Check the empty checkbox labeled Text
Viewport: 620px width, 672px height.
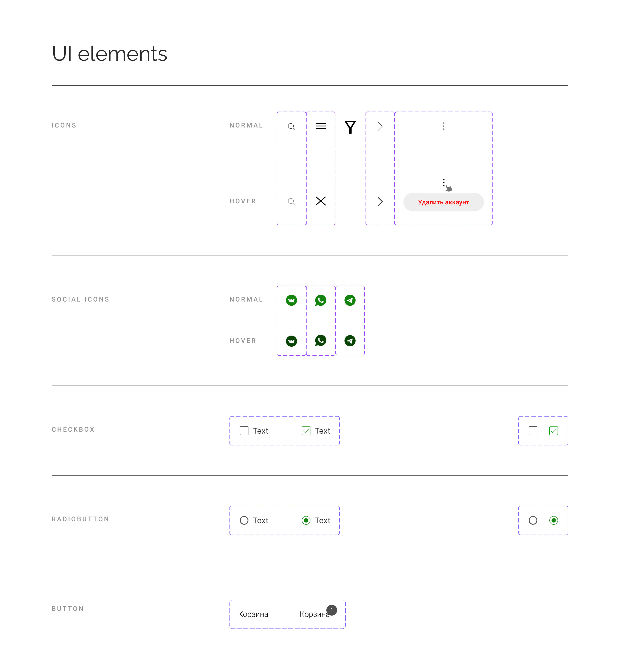[x=244, y=431]
